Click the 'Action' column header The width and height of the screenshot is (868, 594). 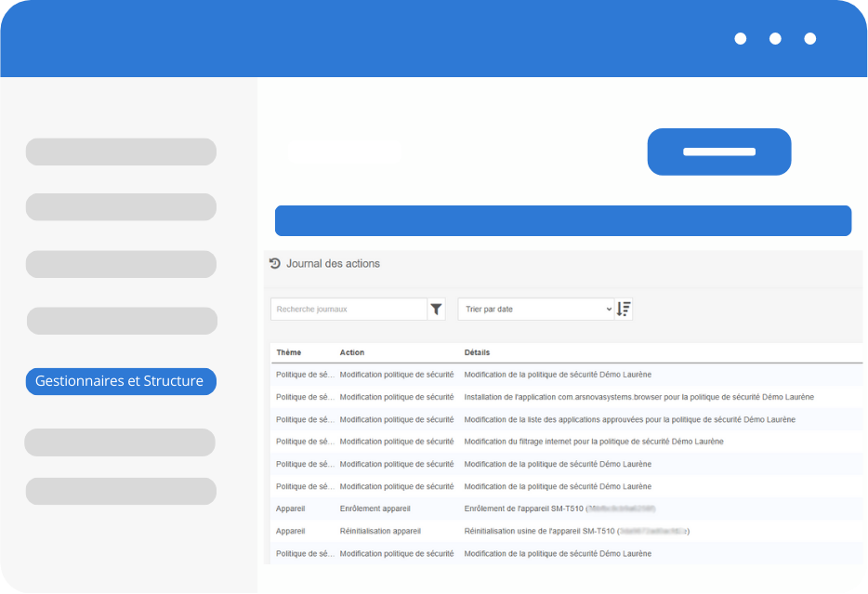tap(352, 353)
